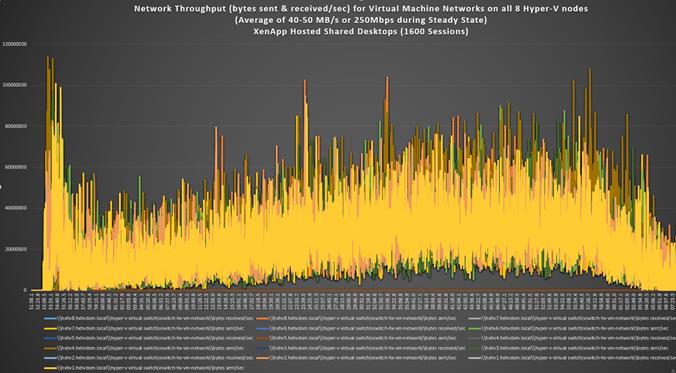Select legend entry xahv2 bytes received/sec
This screenshot has height=373, width=676.
click(x=148, y=358)
